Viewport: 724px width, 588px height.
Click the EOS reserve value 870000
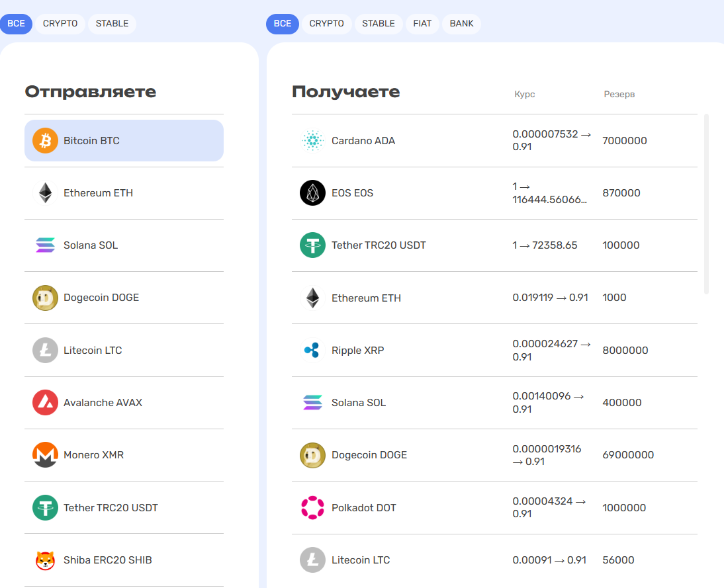[621, 193]
